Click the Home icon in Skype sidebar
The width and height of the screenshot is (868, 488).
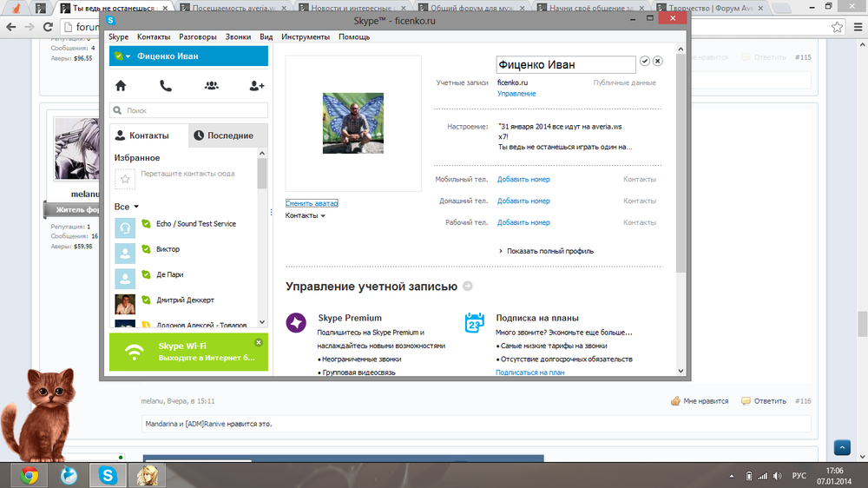pyautogui.click(x=121, y=85)
